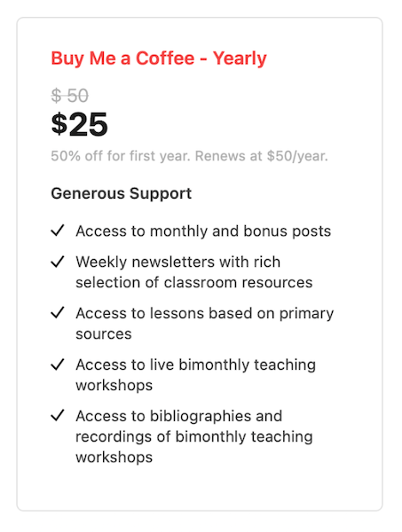This screenshot has width=402, height=532.
Task: Click recordings of bimonthly teaching line
Action: click(x=194, y=436)
